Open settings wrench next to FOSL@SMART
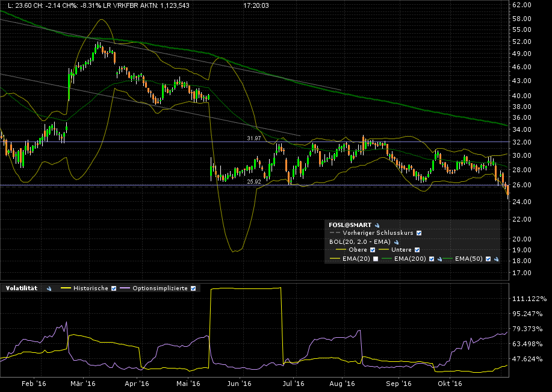 (x=377, y=225)
